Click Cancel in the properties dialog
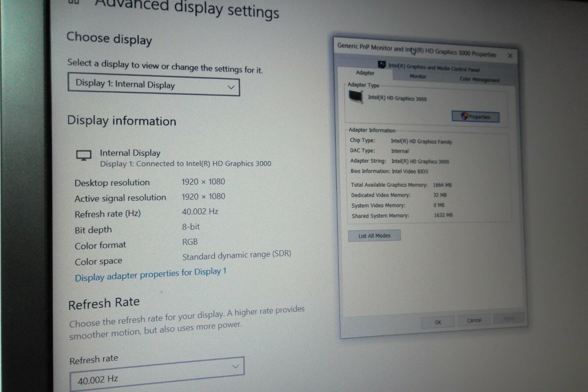The width and height of the screenshot is (588, 392). pos(474,320)
